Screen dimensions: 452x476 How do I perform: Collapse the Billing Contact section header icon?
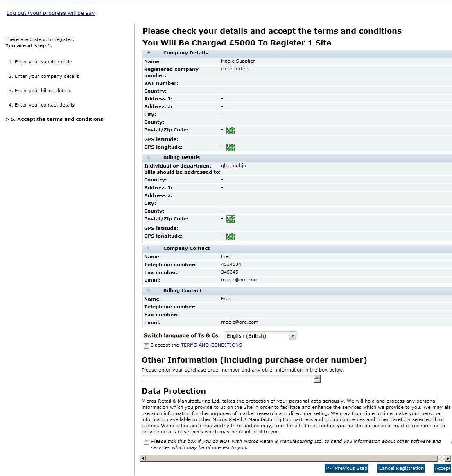click(149, 290)
